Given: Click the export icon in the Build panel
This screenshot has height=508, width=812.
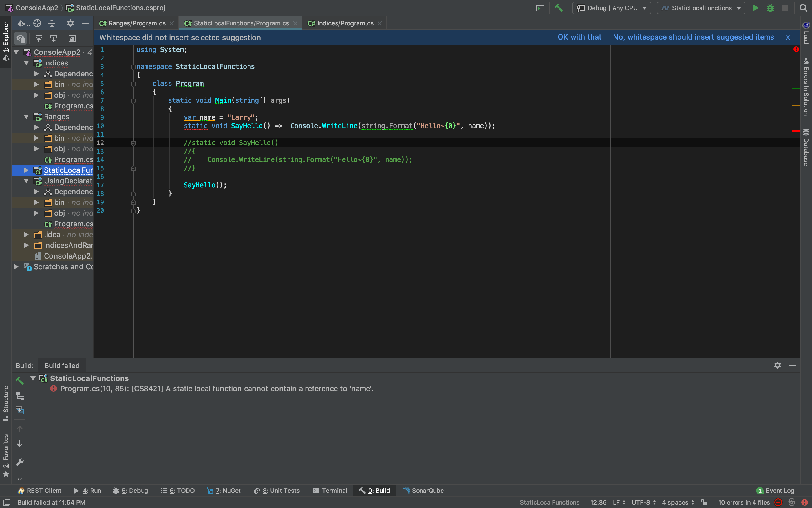Looking at the screenshot, I should (x=20, y=411).
